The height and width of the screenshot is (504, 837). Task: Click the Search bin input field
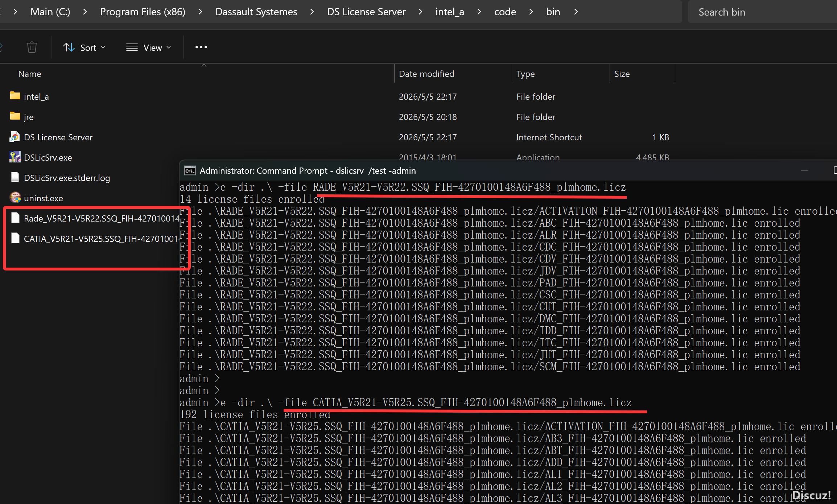(x=762, y=12)
